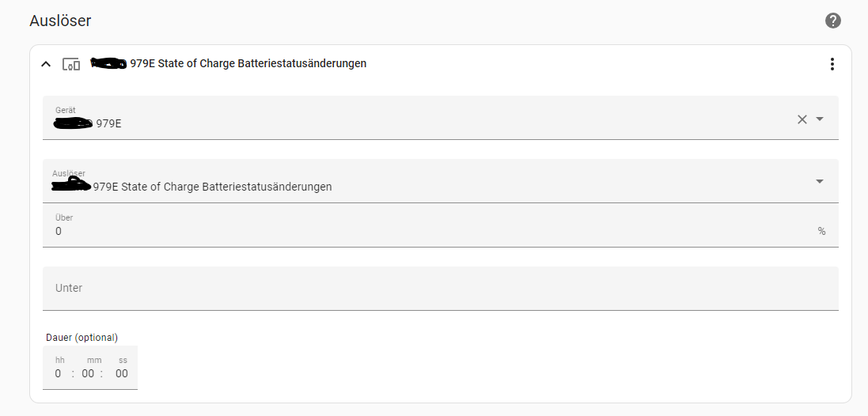Expand the Auslöser type dropdown arrow
Viewport: 868px width, 416px height.
coord(820,181)
